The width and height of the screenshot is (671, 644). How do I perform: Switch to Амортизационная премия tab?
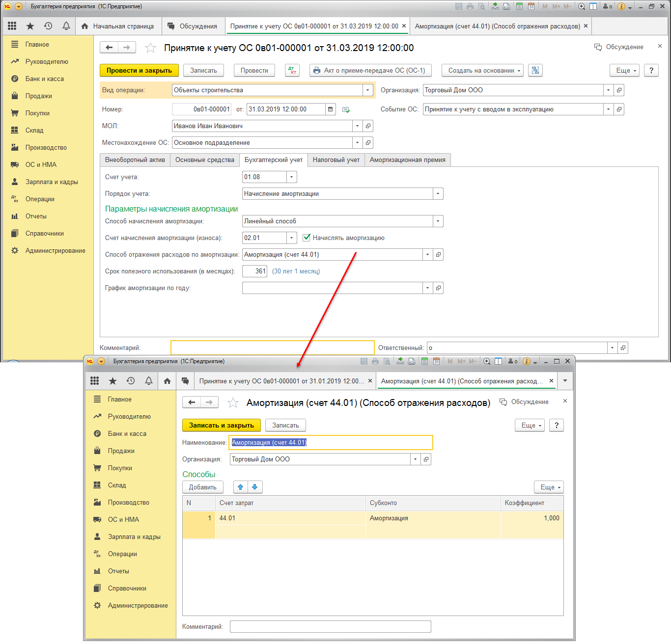point(408,160)
